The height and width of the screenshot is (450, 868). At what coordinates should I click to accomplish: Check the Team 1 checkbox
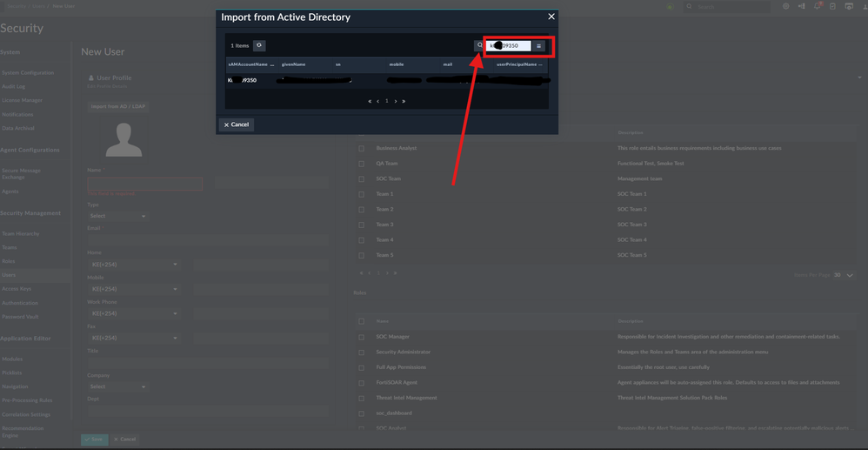[x=362, y=194]
